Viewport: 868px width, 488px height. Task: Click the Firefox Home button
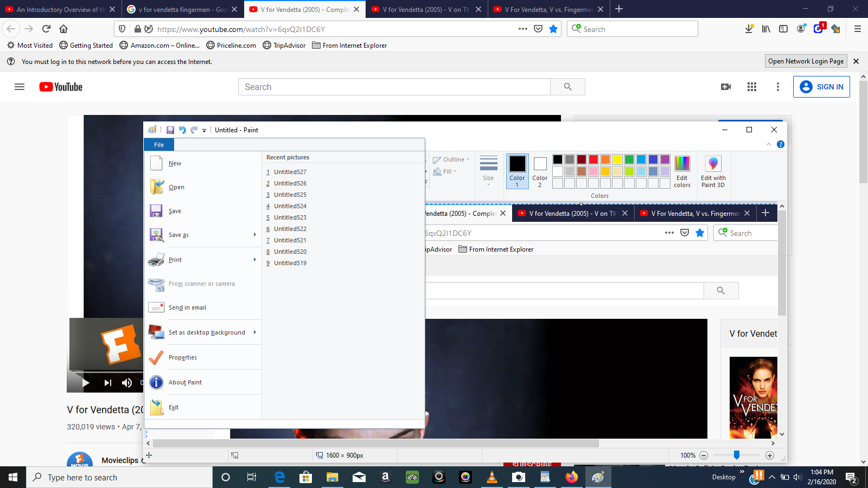click(x=63, y=29)
